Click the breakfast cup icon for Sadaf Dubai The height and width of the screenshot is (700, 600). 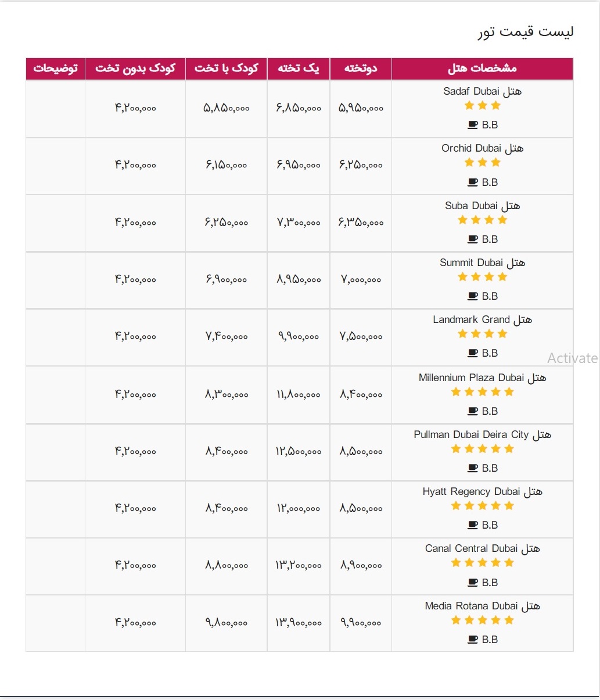[473, 125]
